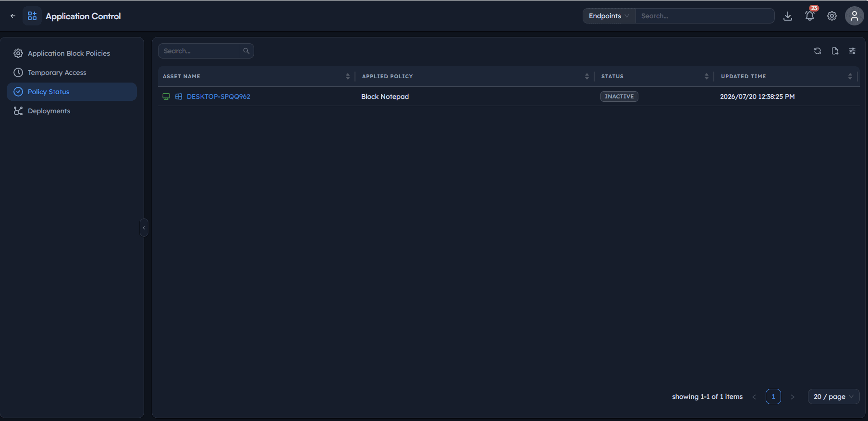This screenshot has width=868, height=421.
Task: Open the column settings sliders icon
Action: 852,51
